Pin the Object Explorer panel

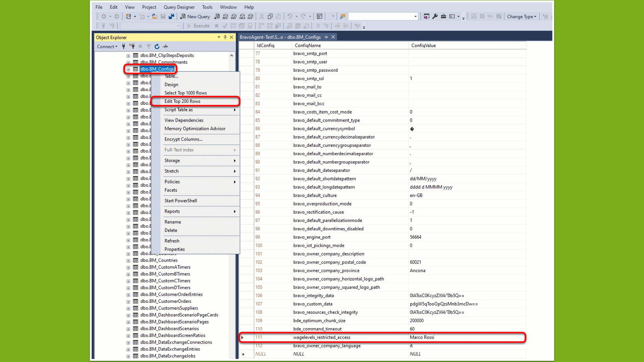[225, 37]
